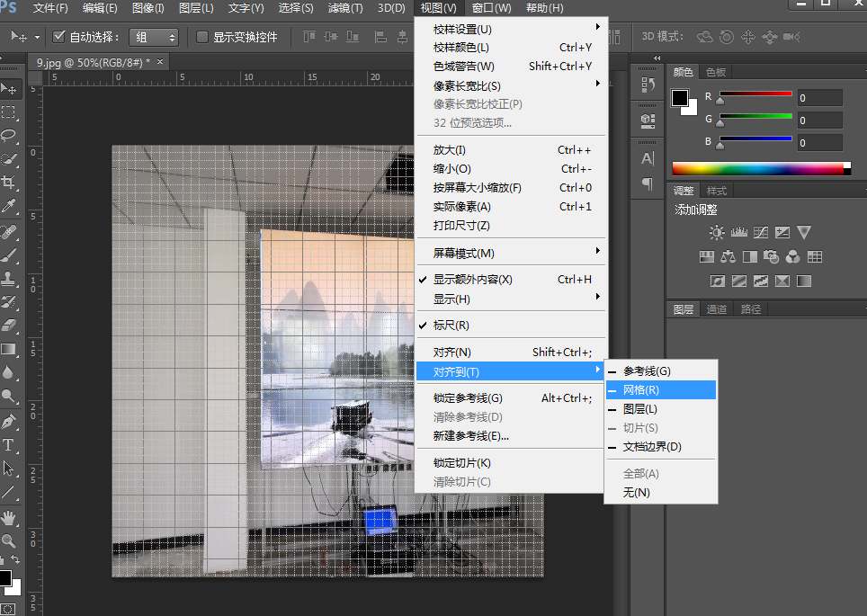Screen dimensions: 867x616
Task: Add a Brightness/Contrast adjustment
Action: 717,231
